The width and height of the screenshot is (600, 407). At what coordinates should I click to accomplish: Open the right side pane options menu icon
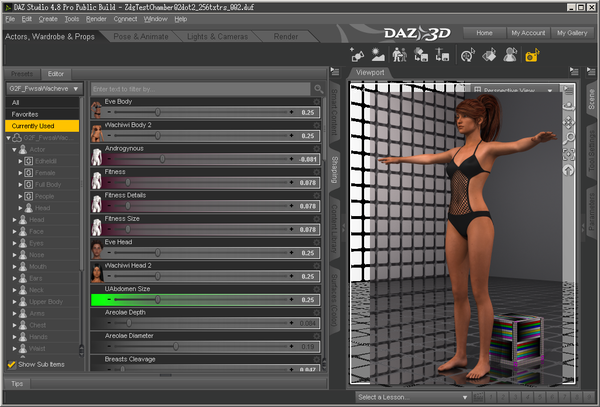tap(591, 72)
